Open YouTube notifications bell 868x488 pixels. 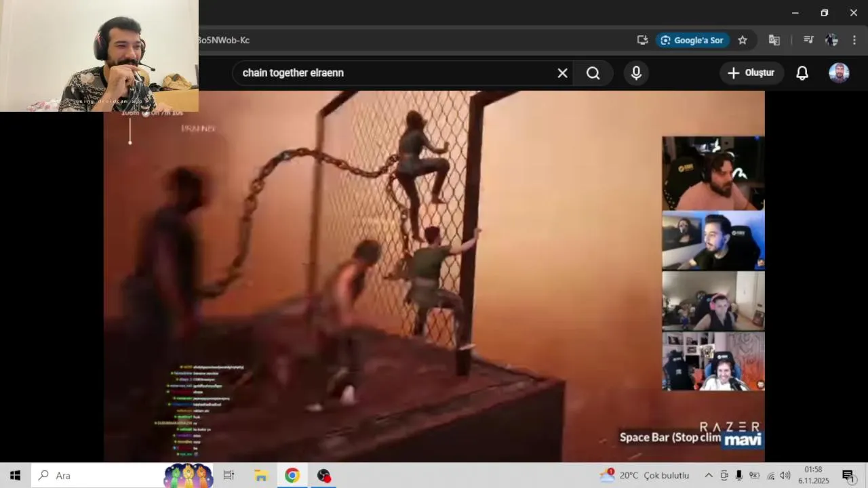(802, 73)
